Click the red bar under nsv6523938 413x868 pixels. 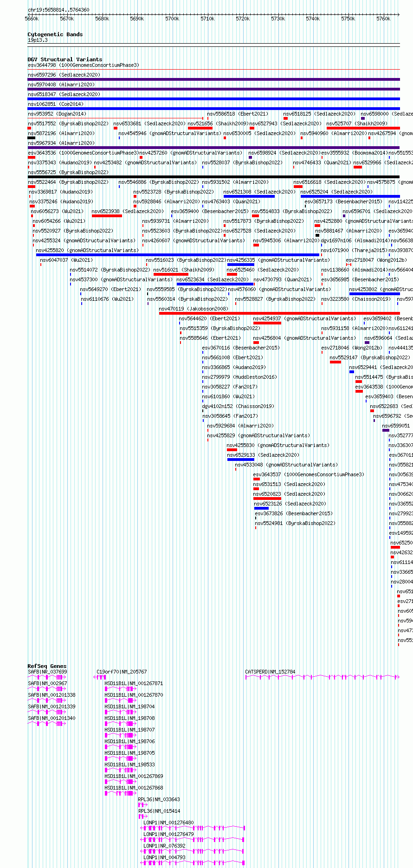coord(107,216)
